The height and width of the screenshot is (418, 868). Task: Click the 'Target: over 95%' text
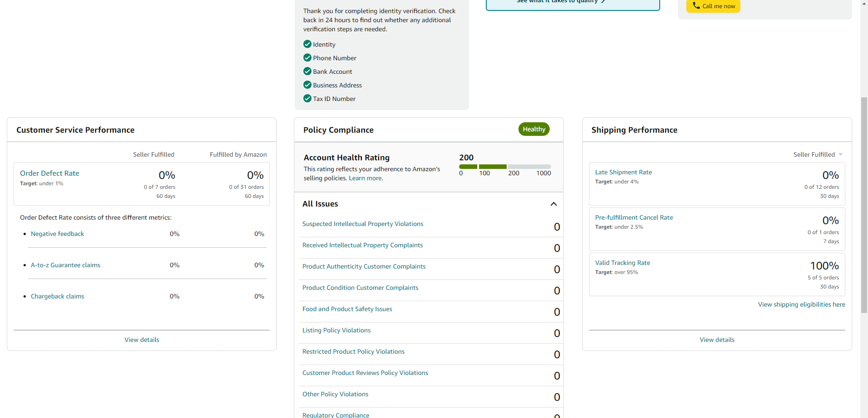[x=616, y=272]
